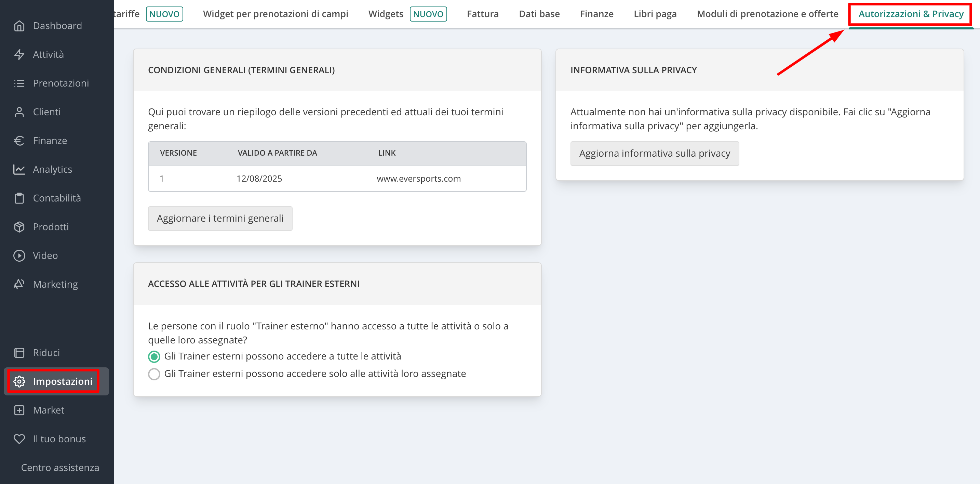
Task: Open the Dati base tab
Action: point(539,14)
